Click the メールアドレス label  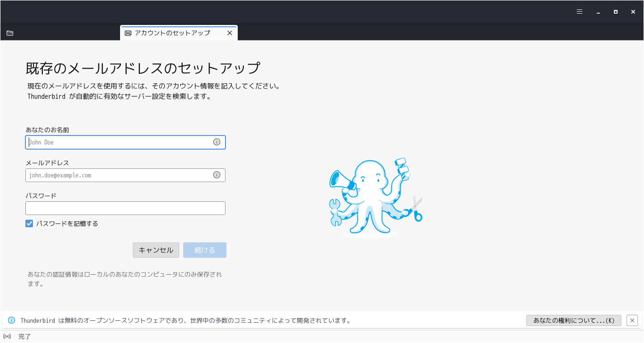tap(48, 163)
